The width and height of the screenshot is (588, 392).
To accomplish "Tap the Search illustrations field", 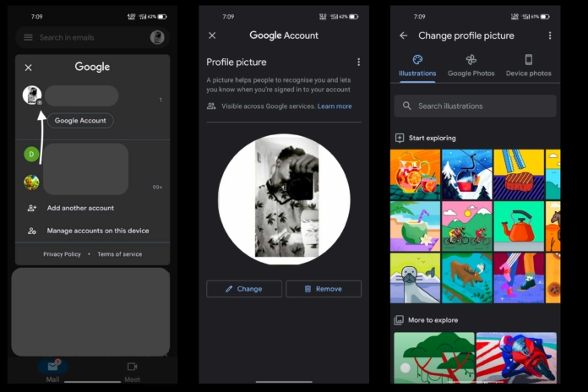I will point(475,106).
